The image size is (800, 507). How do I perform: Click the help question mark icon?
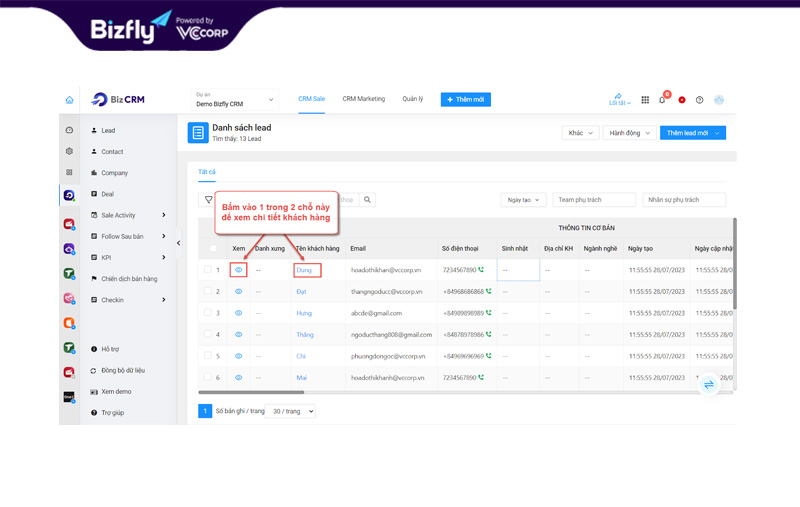(699, 100)
